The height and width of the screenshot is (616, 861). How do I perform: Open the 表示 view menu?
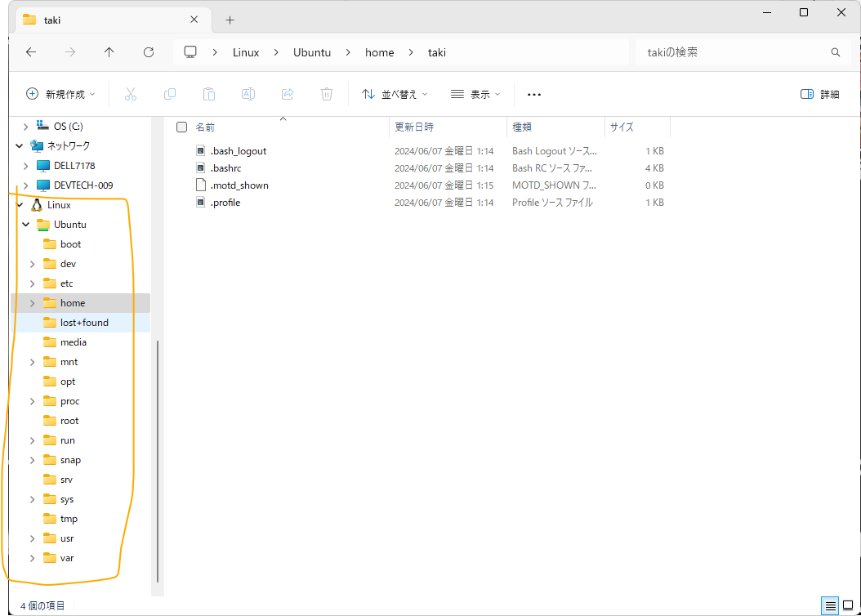pyautogui.click(x=475, y=95)
